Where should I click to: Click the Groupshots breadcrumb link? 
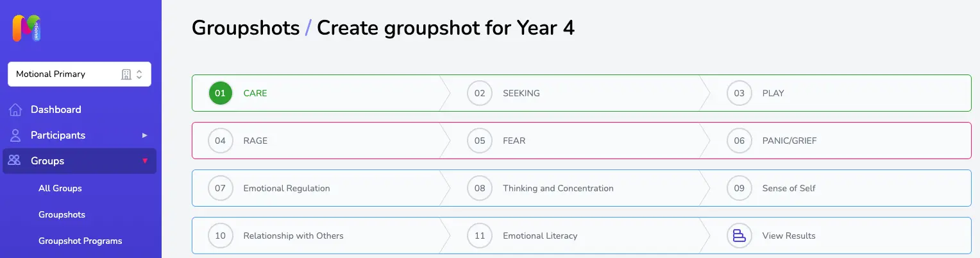(246, 28)
